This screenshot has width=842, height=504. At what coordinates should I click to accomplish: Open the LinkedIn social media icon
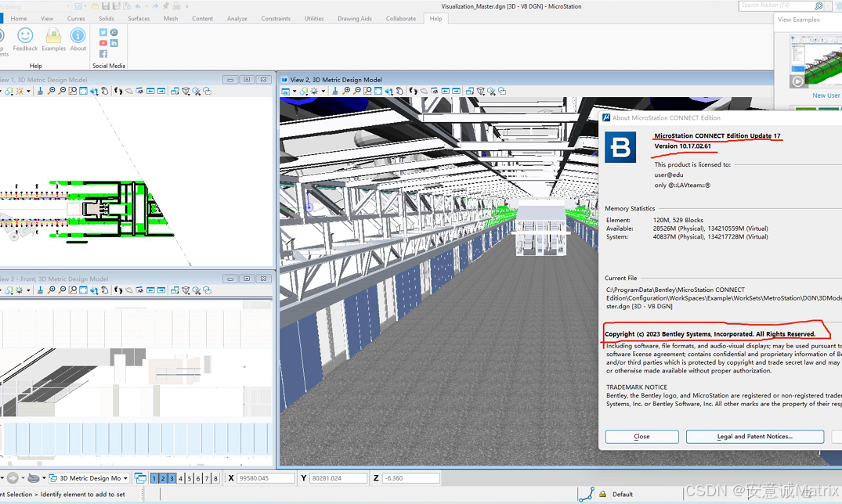pyautogui.click(x=114, y=43)
